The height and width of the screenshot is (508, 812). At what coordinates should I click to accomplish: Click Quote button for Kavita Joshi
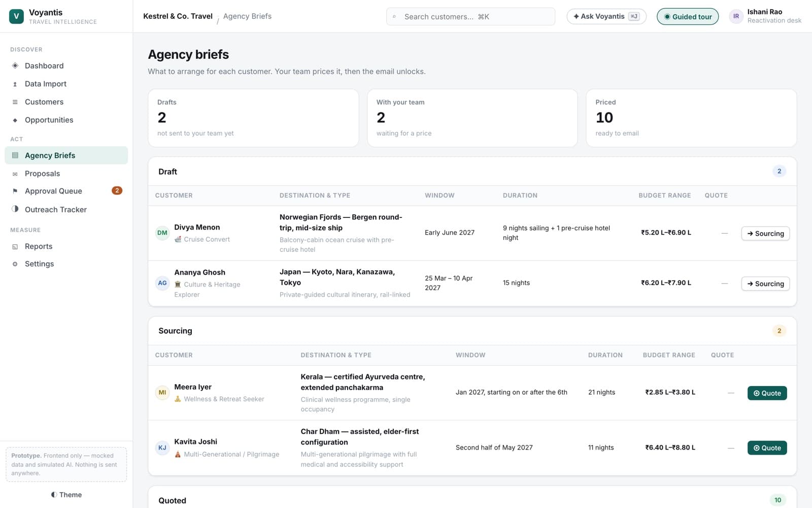click(x=767, y=448)
